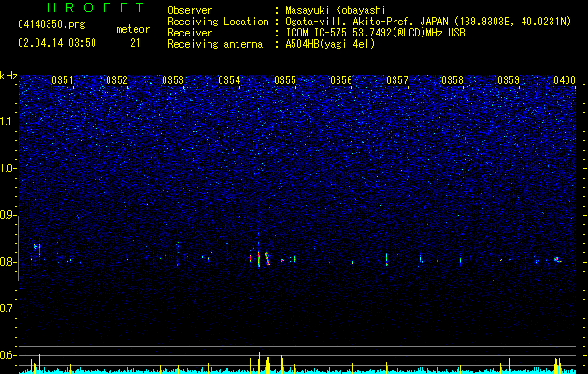Click the meteor echo cluster at spectrogram start

coord(36,251)
